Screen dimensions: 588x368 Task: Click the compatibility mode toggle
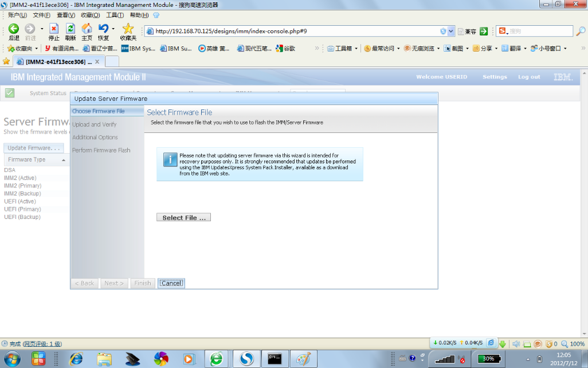(467, 32)
